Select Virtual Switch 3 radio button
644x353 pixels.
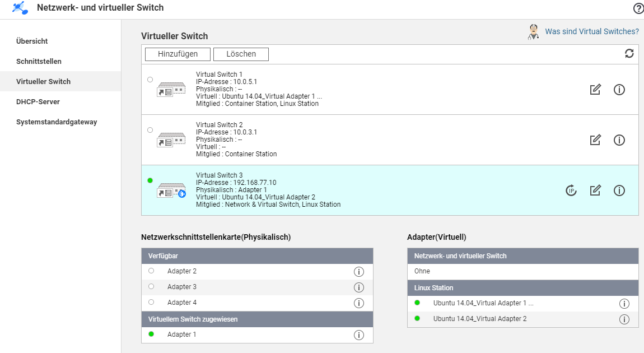[150, 180]
